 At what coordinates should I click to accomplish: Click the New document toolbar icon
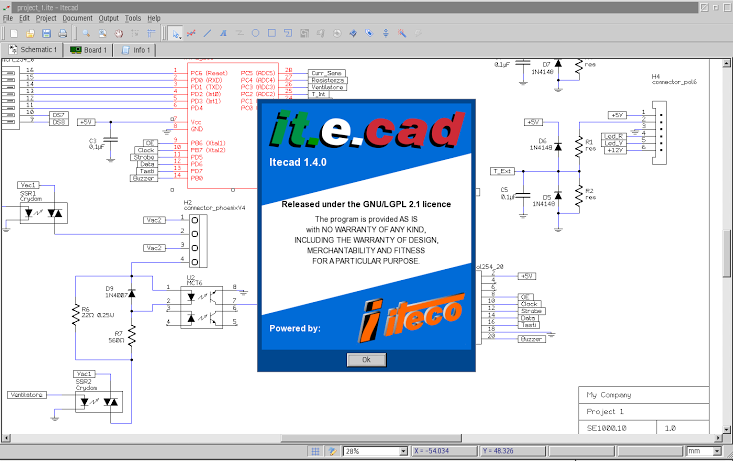(14, 33)
